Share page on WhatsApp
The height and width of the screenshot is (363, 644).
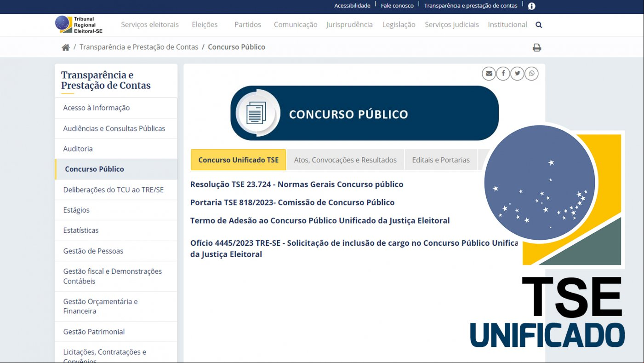(531, 74)
